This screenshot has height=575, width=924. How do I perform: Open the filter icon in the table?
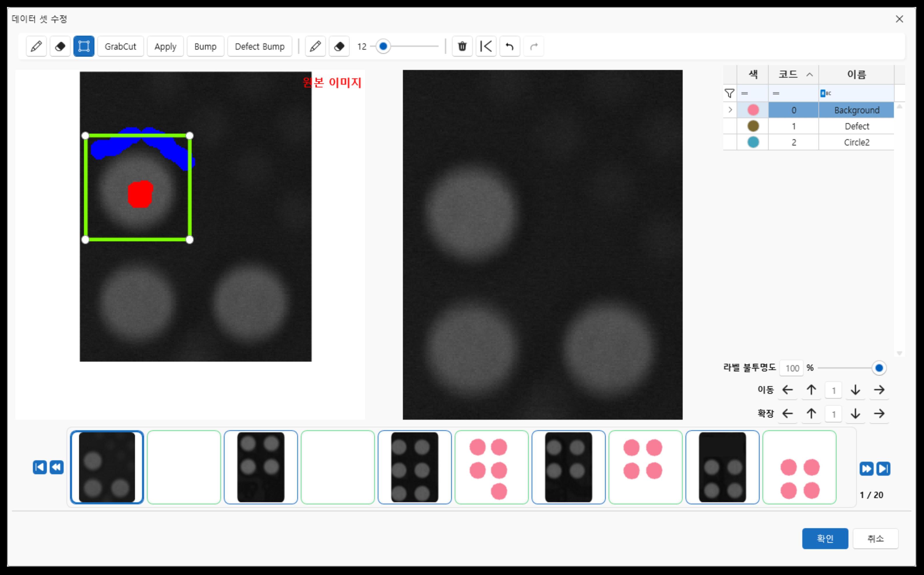tap(729, 93)
